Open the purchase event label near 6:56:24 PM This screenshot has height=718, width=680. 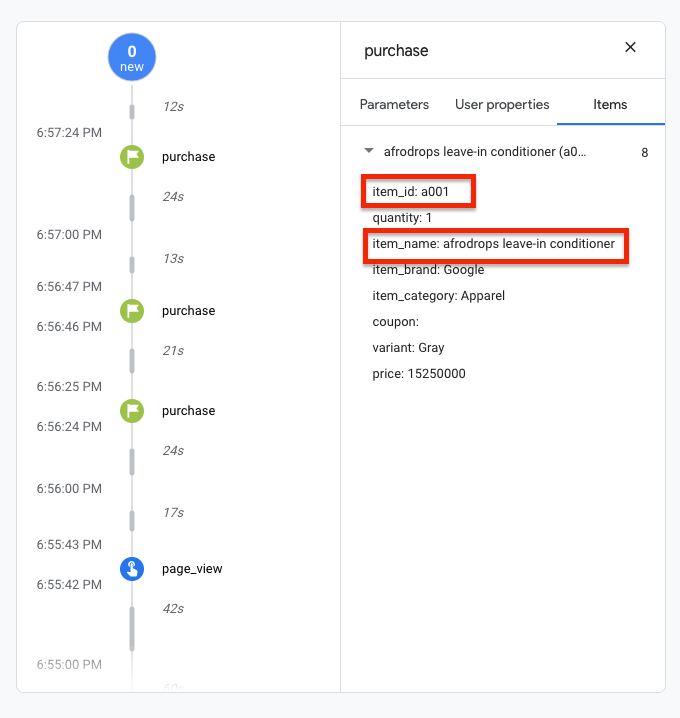(x=189, y=411)
